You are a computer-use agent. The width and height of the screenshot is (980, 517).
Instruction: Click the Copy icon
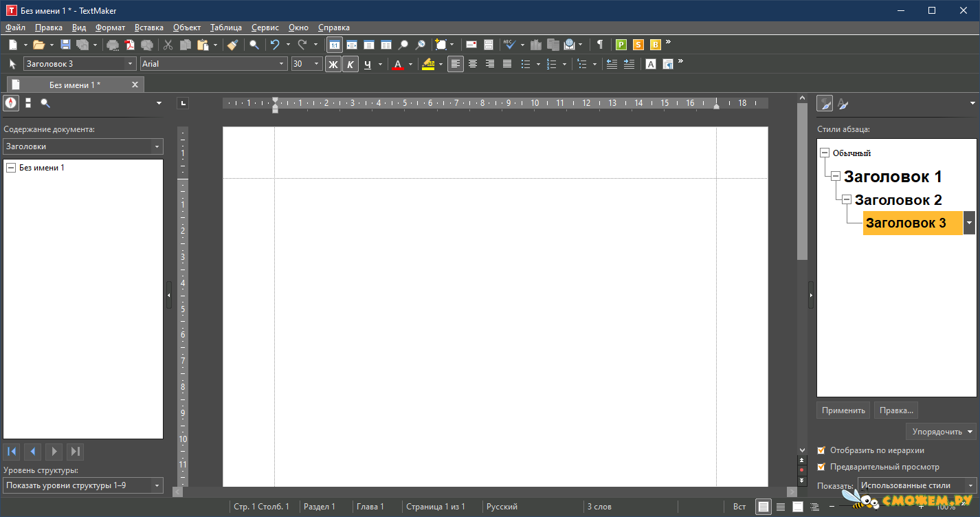point(185,45)
